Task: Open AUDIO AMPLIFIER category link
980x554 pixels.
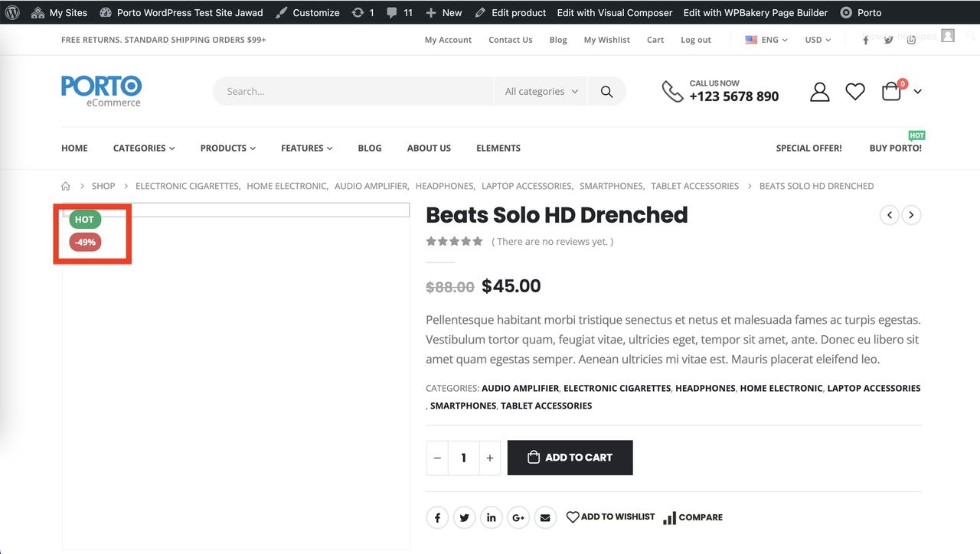Action: [521, 388]
